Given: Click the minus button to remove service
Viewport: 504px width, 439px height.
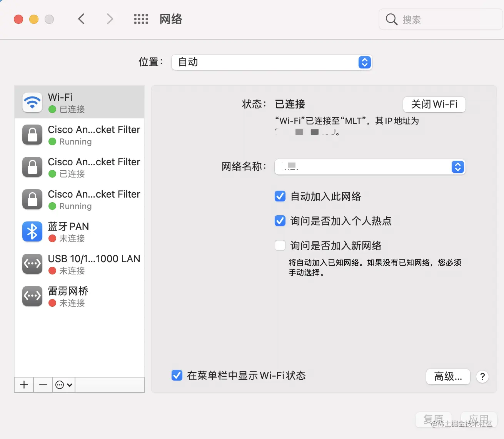Looking at the screenshot, I should point(43,385).
